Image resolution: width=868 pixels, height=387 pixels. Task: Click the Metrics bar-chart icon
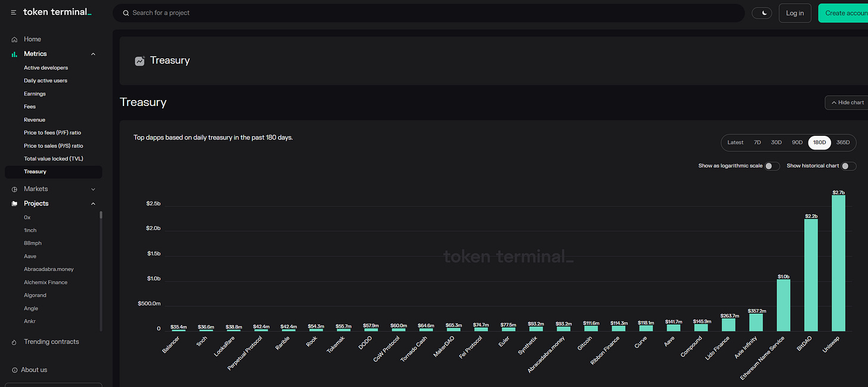point(14,54)
